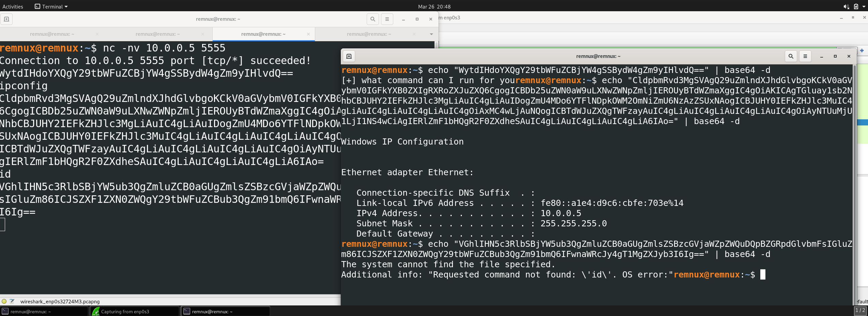The width and height of the screenshot is (868, 316).
Task: Open search in back terminal window
Action: pyautogui.click(x=373, y=19)
